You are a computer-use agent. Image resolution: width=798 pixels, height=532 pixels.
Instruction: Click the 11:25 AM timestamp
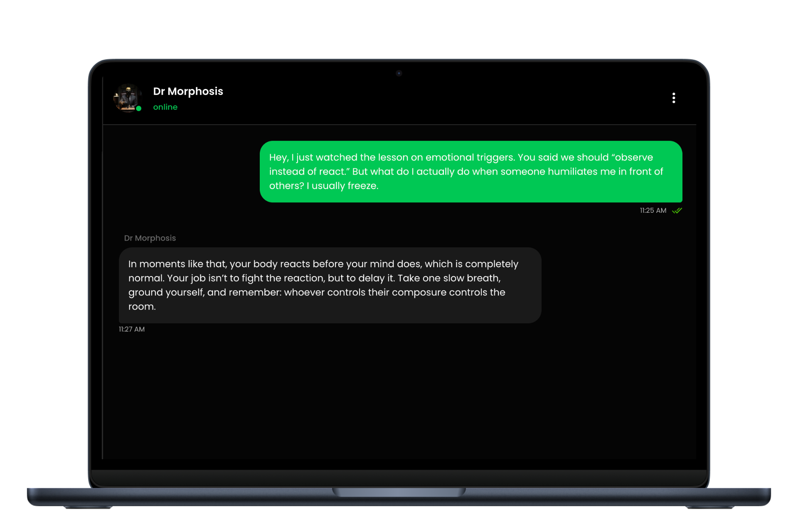653,211
